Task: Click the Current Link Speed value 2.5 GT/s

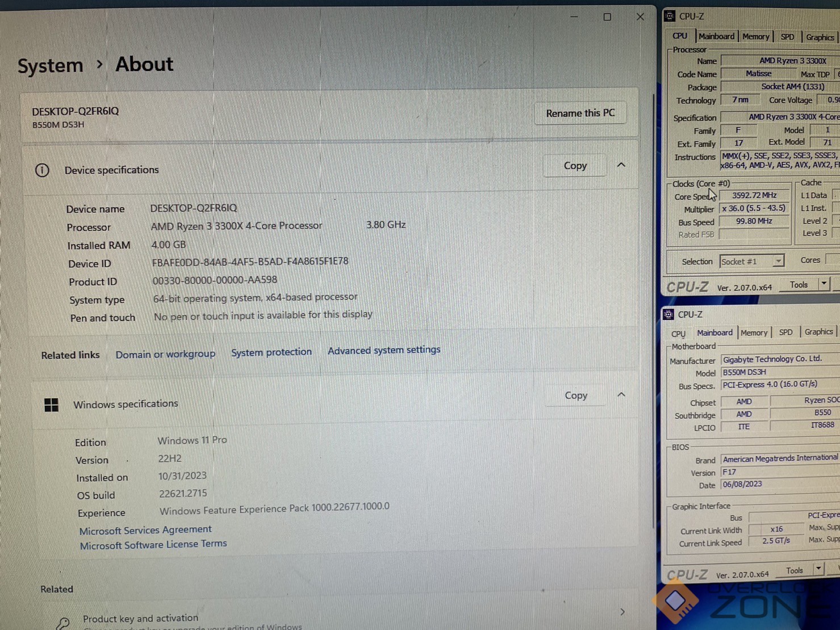Action: tap(776, 541)
